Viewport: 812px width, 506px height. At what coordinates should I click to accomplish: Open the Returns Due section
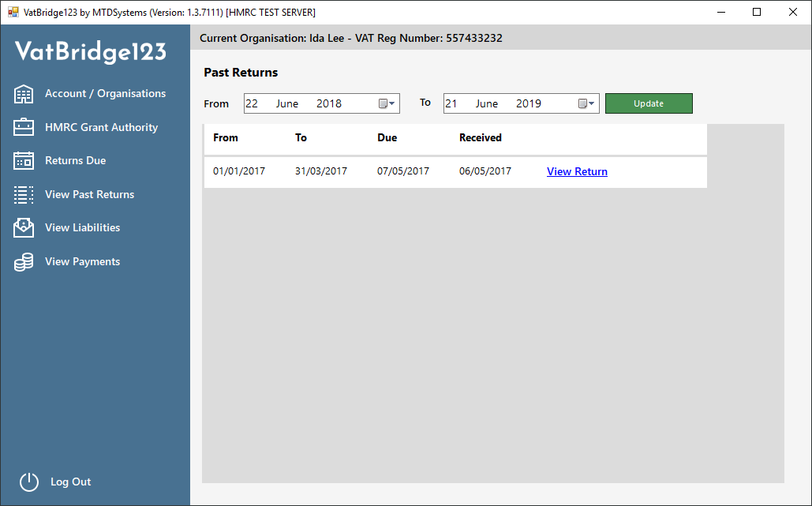point(76,160)
